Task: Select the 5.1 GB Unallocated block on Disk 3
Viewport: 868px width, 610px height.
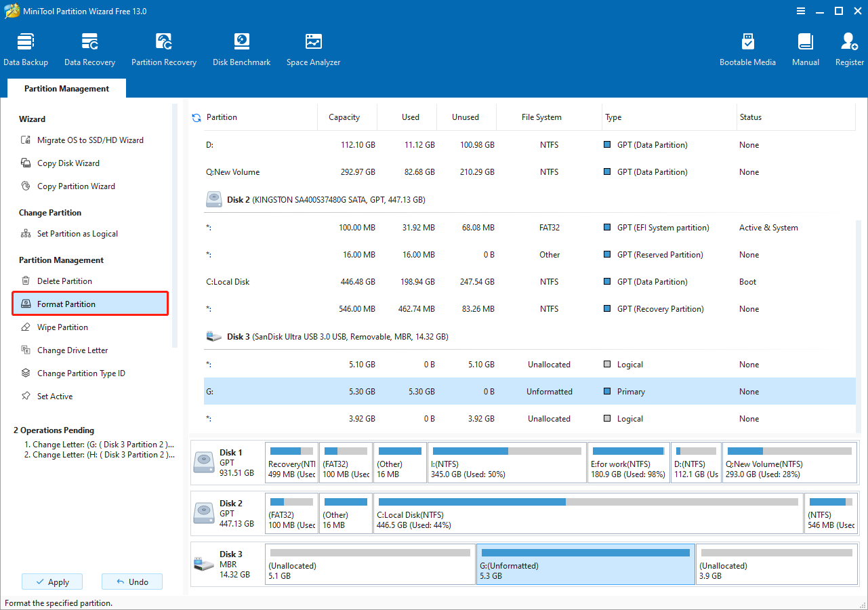Action: click(370, 564)
